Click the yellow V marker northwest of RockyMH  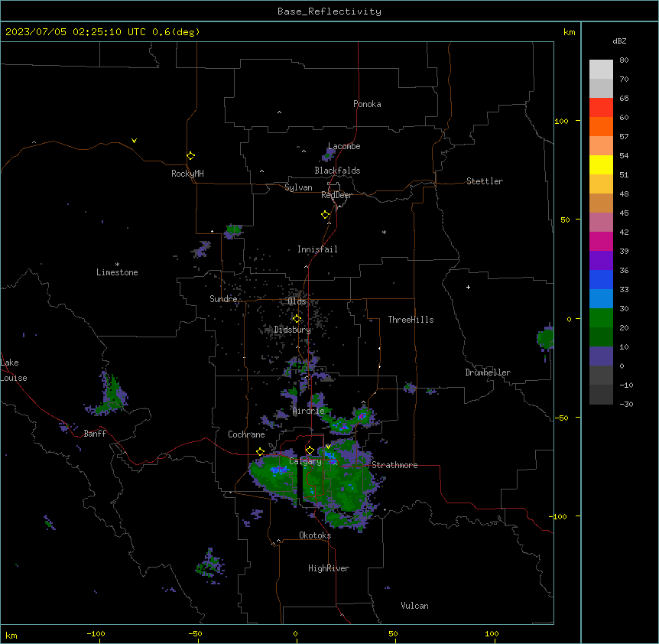[x=134, y=141]
